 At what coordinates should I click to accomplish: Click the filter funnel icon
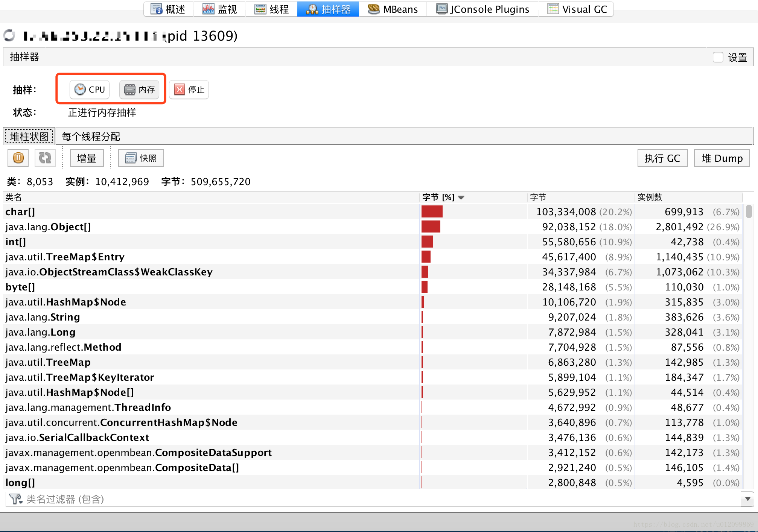pyautogui.click(x=16, y=499)
